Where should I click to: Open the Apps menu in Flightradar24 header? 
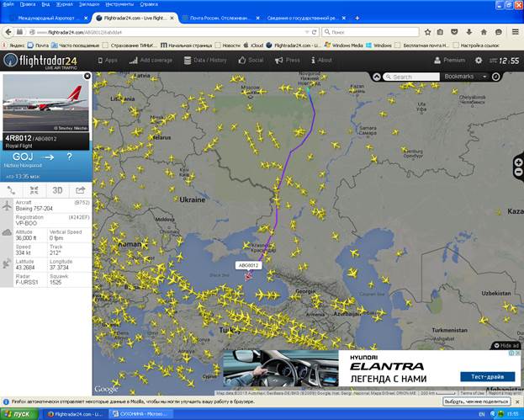point(108,61)
